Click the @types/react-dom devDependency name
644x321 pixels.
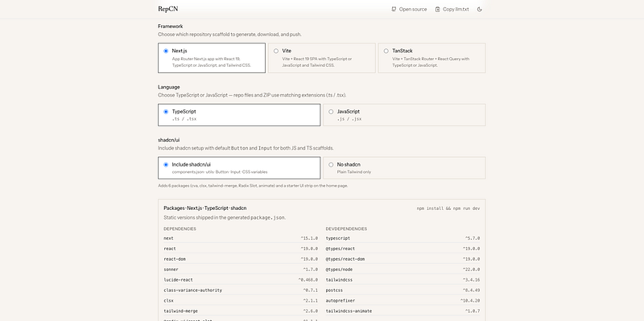(345, 259)
